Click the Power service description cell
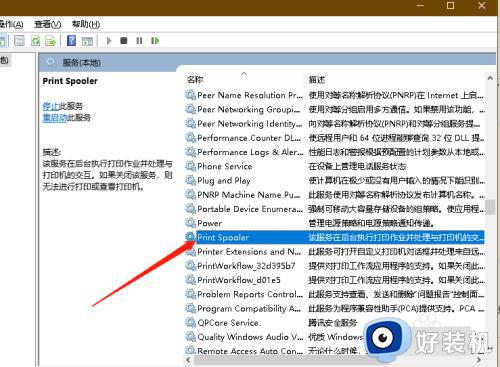Viewport: 500px width, 367px height. coord(370,223)
